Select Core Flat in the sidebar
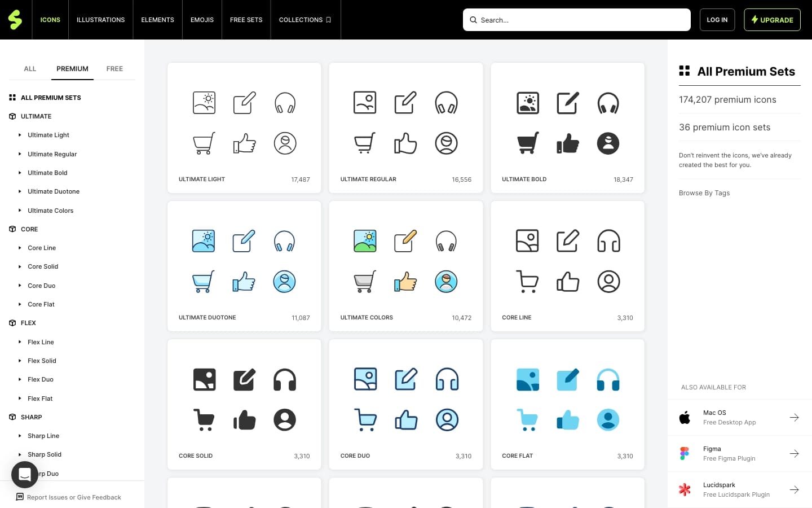Screen dimensions: 812x508 (x=41, y=304)
